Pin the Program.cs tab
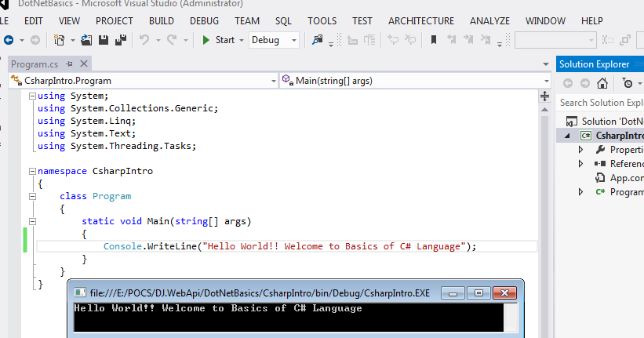This screenshot has width=644, height=338. pyautogui.click(x=68, y=64)
